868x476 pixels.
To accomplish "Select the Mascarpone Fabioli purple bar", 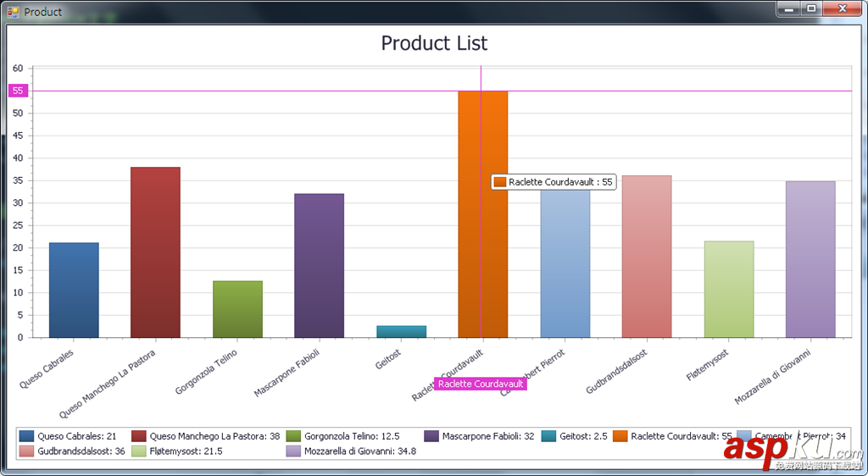I will [x=320, y=265].
